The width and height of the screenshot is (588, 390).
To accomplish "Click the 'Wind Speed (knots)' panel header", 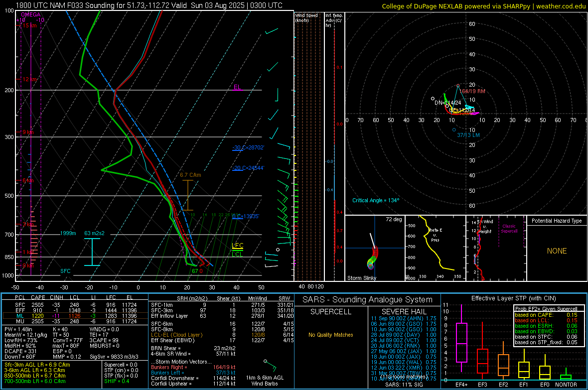I will point(306,17).
